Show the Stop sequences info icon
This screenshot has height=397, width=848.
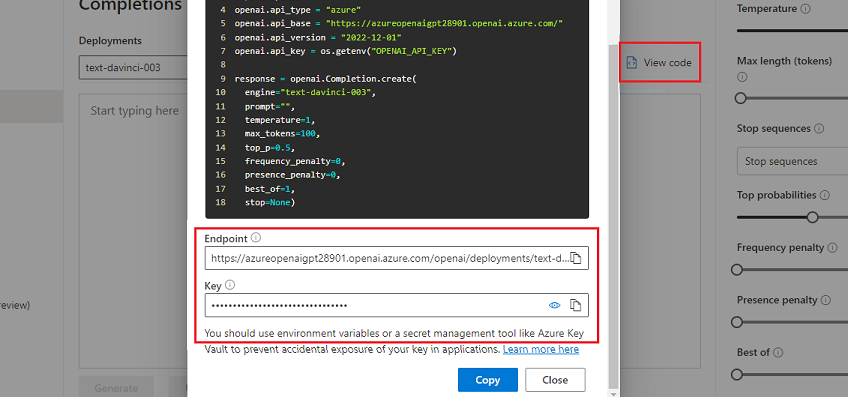pyautogui.click(x=819, y=129)
